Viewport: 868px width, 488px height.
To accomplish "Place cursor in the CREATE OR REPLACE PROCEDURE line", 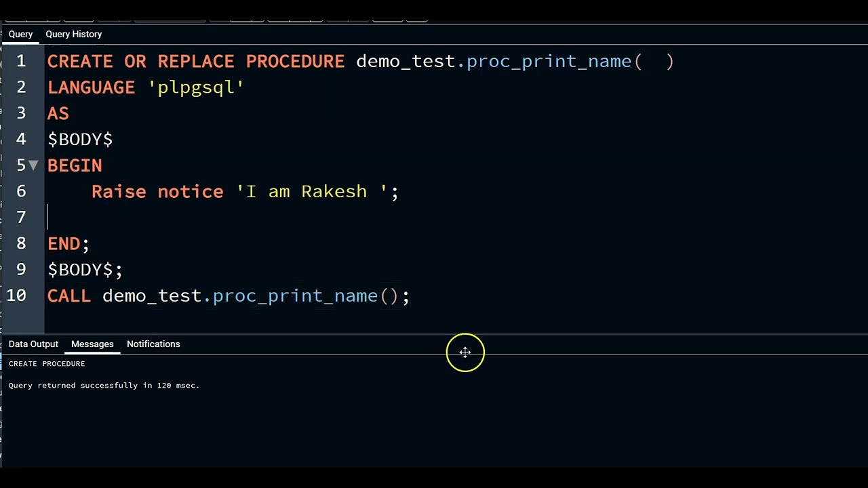I will (195, 62).
